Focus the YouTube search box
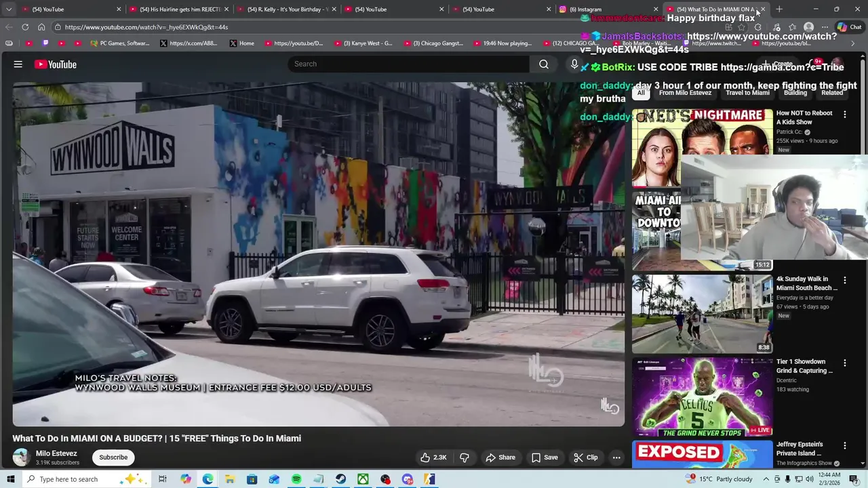Screen dimensions: 868x488 (x=409, y=64)
